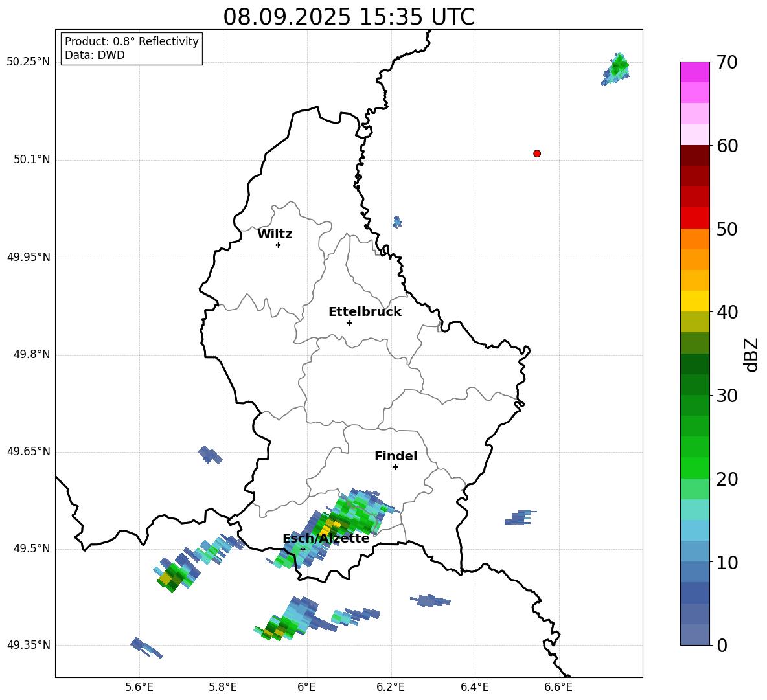Click the dark maroon colorbar segment below 60
Viewport: 767px width, 700px height.
pos(694,155)
